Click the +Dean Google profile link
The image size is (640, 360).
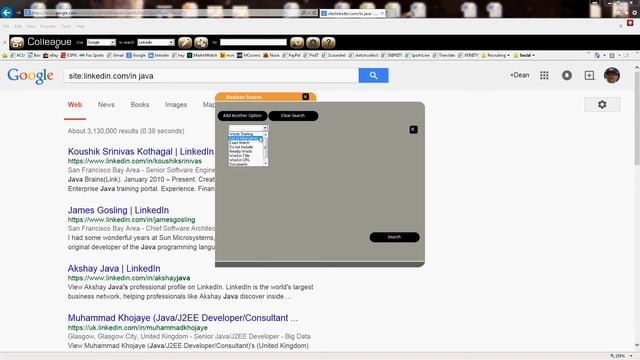(x=519, y=75)
